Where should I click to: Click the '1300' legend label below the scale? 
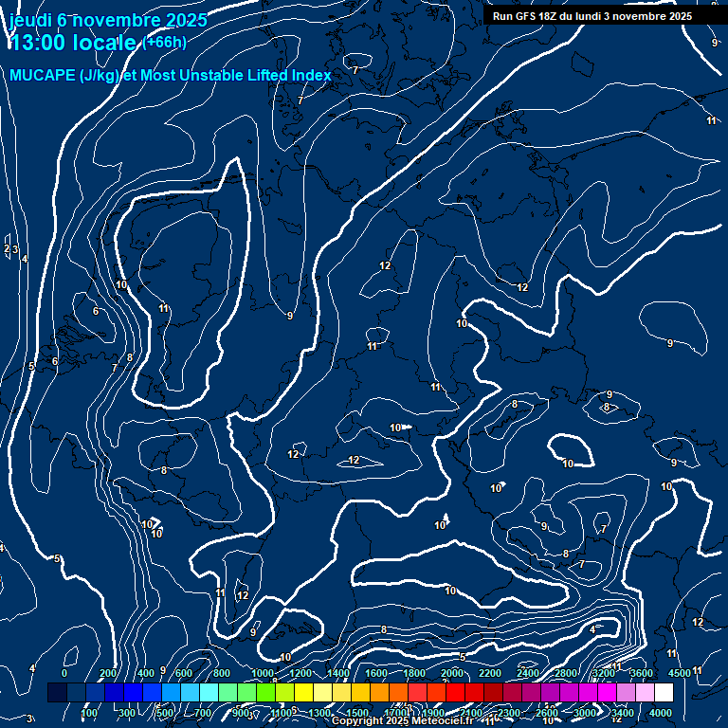pos(319,713)
